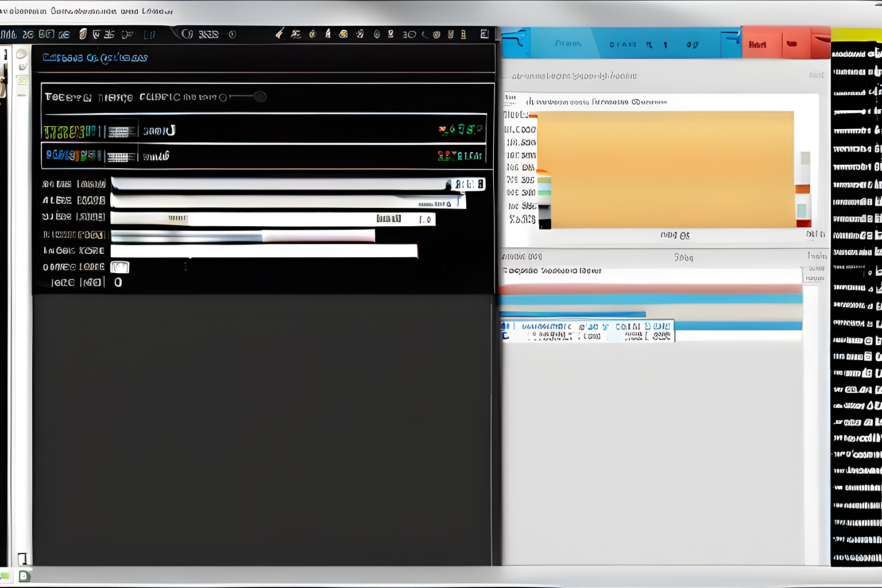Adjust the round slider knob in the dark panel
Image resolution: width=882 pixels, height=588 pixels.
click(260, 96)
